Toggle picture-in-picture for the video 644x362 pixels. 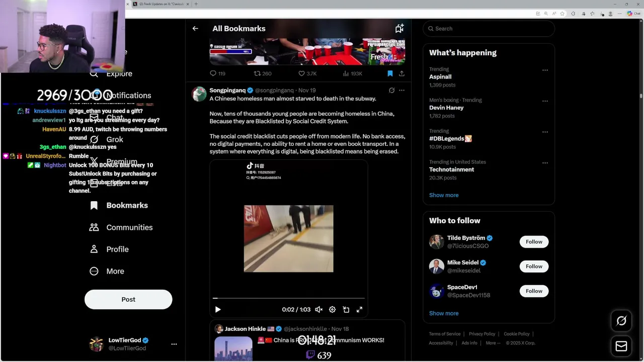(x=346, y=310)
